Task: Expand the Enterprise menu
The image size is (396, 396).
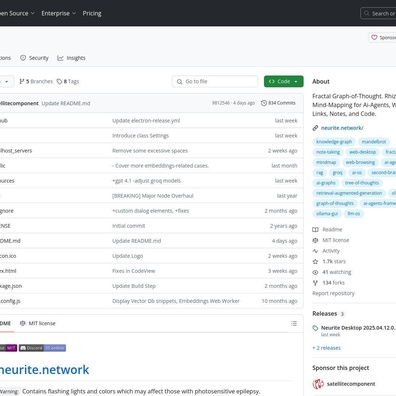Action: click(59, 13)
